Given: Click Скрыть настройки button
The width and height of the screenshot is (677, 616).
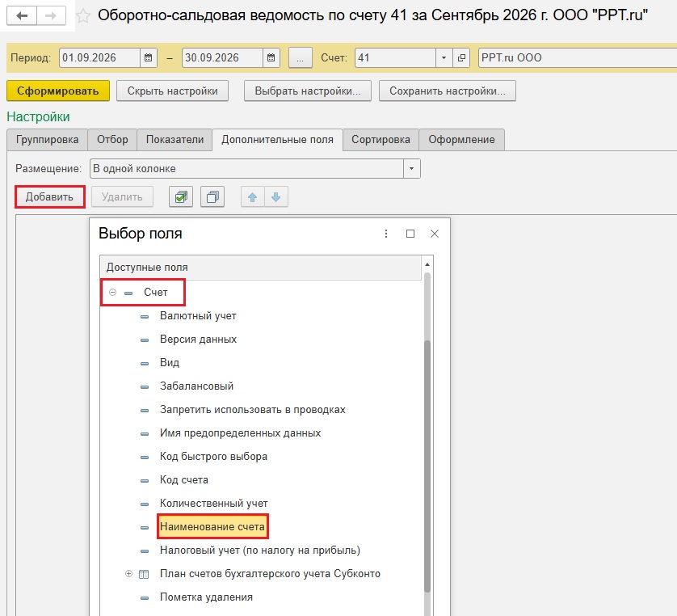Looking at the screenshot, I should [x=172, y=91].
